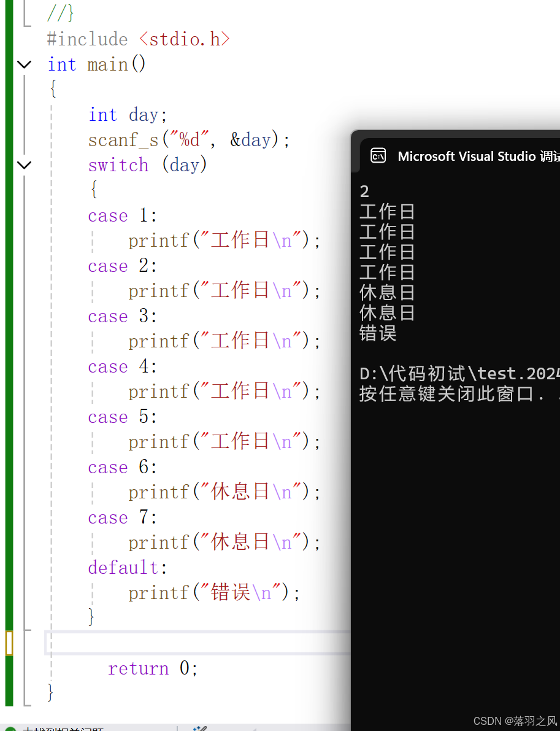The image size is (560, 731).
Task: Click the 'switch (day)' statement
Action: [x=148, y=165]
